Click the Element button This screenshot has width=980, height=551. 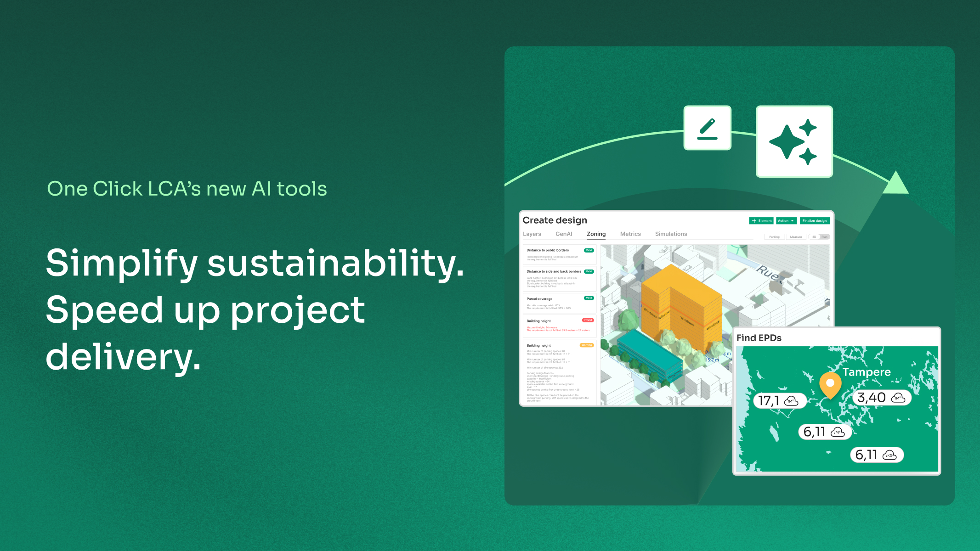click(761, 221)
